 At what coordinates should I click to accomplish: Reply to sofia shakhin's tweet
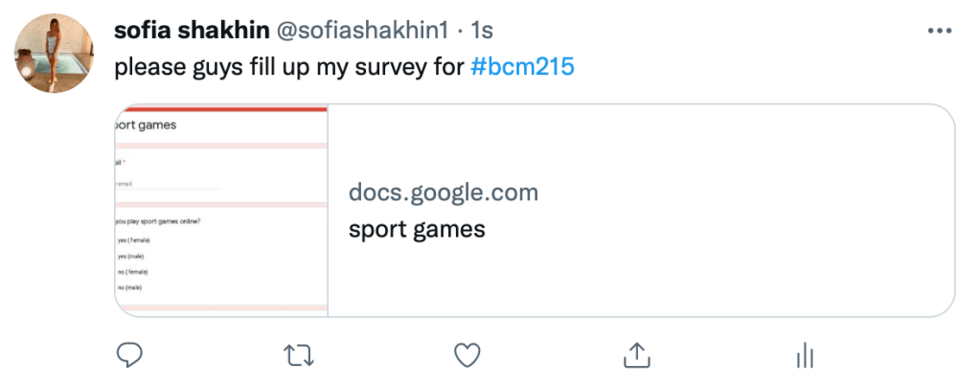click(x=129, y=356)
